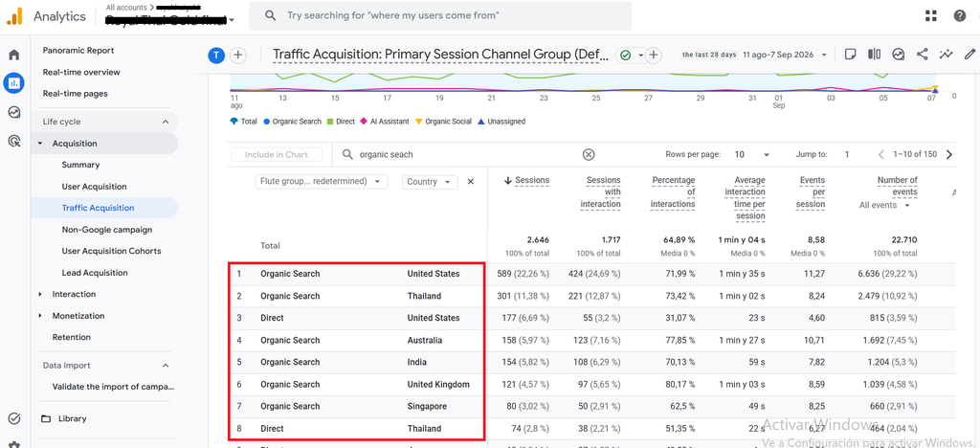Click the plus icon after the report title
This screenshot has width=980, height=448.
click(654, 55)
